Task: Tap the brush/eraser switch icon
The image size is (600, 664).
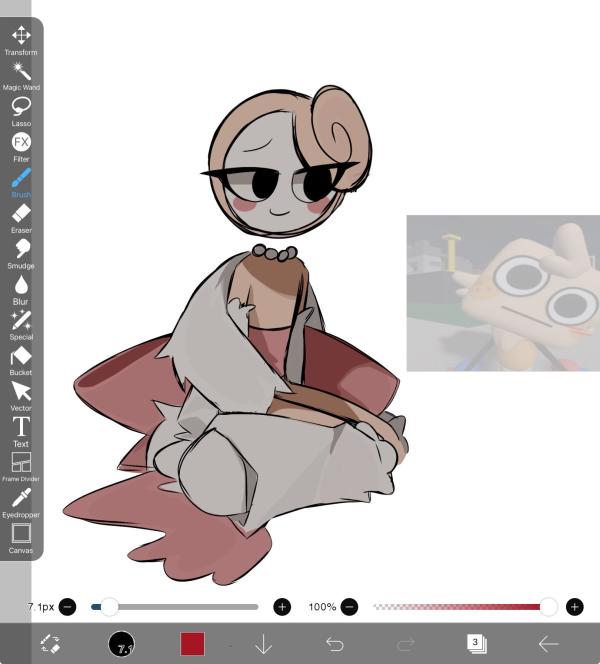Action: pos(50,643)
